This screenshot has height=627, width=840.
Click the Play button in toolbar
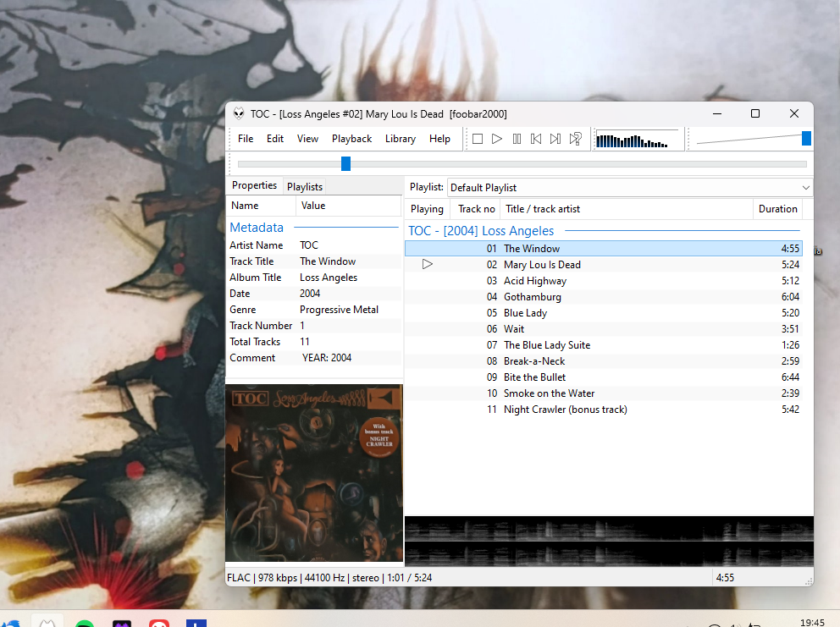point(496,140)
